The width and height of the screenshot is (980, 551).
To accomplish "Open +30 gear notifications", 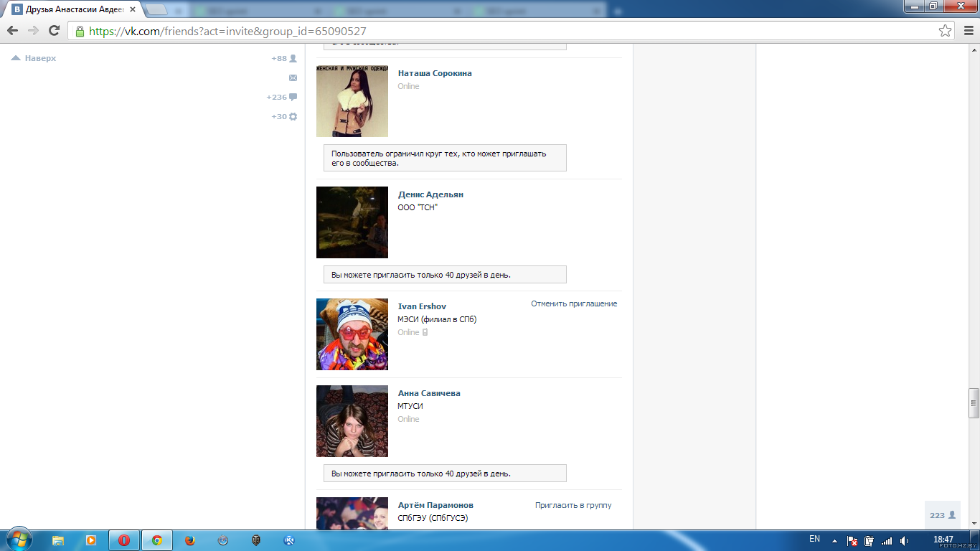I will click(x=284, y=116).
